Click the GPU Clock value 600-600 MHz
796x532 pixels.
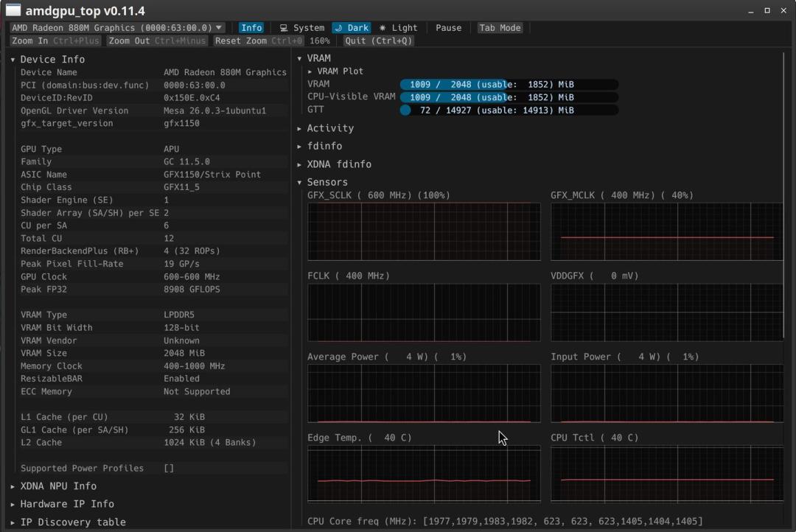point(192,276)
